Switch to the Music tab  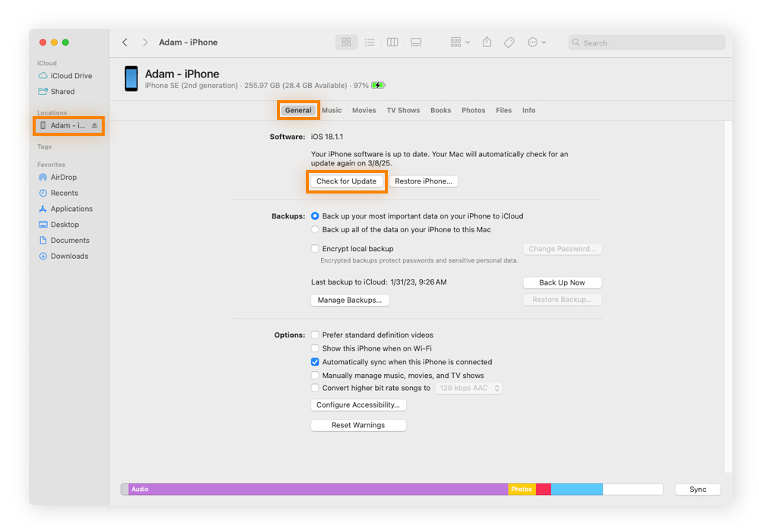332,110
